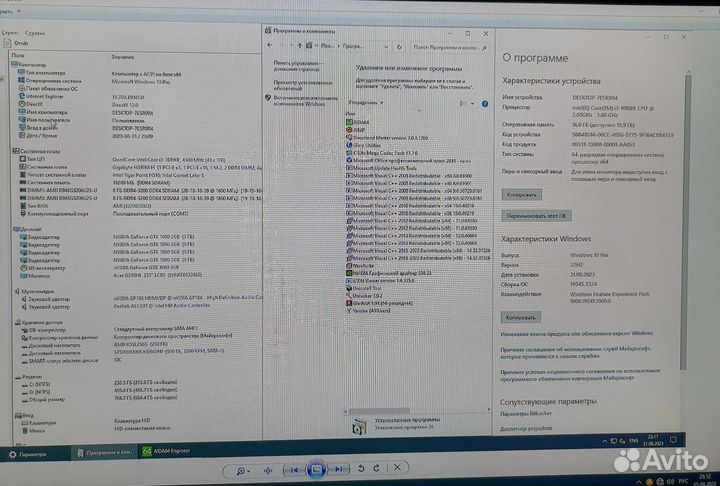Screen dimensions: 720x486
Task: Go to previous photo in viewer
Action: 294,469
